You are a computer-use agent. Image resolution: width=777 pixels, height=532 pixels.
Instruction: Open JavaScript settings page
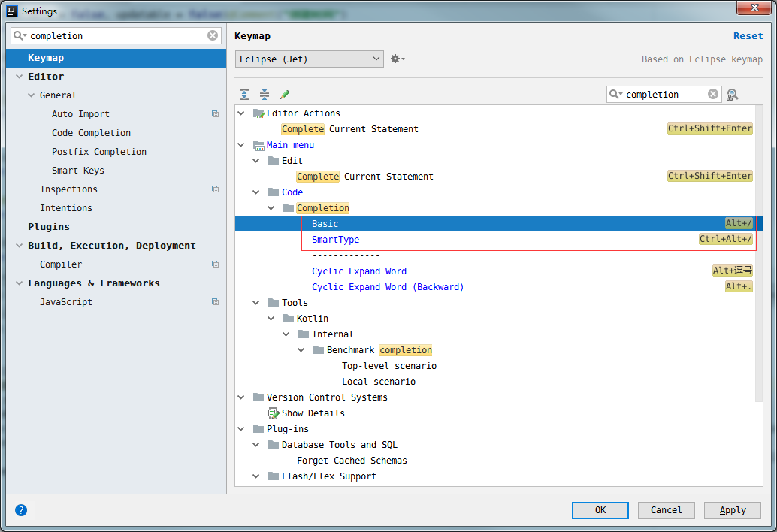click(66, 302)
